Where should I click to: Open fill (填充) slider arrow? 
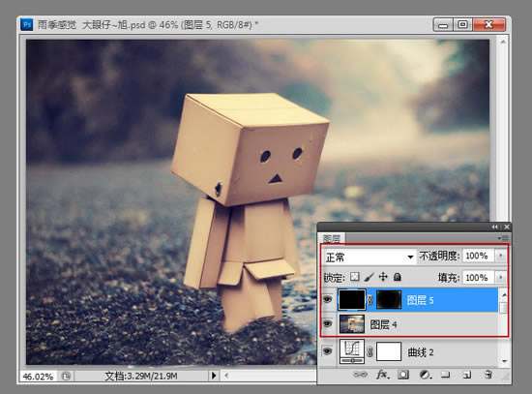point(500,278)
